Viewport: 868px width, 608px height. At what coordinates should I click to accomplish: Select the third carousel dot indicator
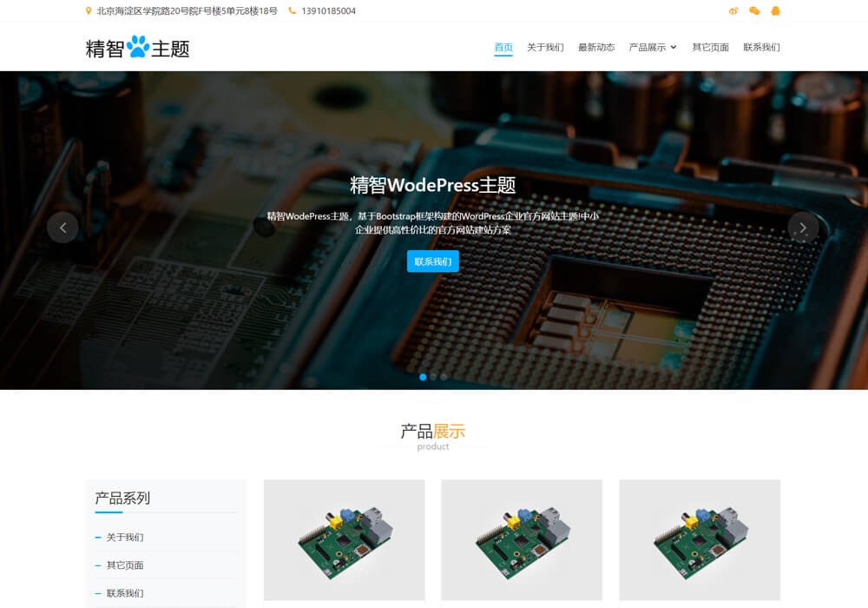click(x=444, y=377)
